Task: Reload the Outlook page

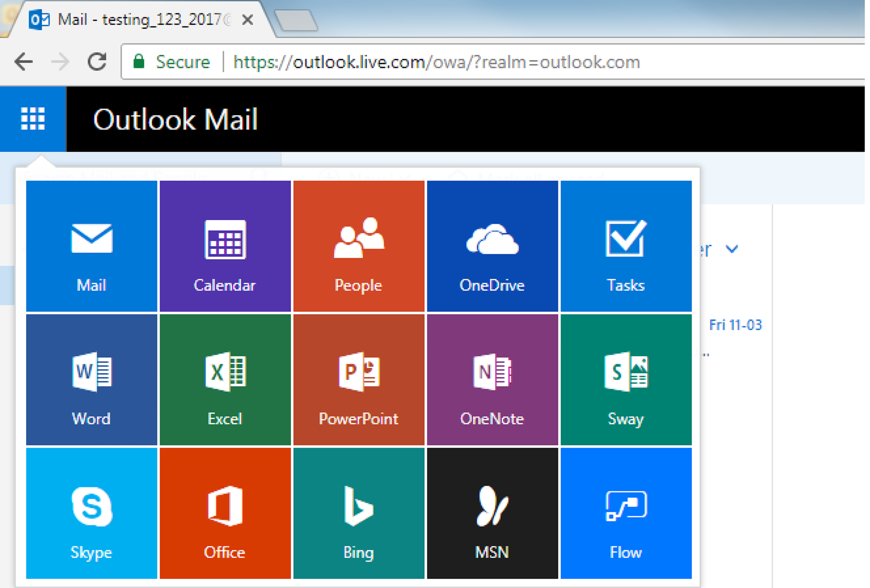Action: click(x=97, y=62)
